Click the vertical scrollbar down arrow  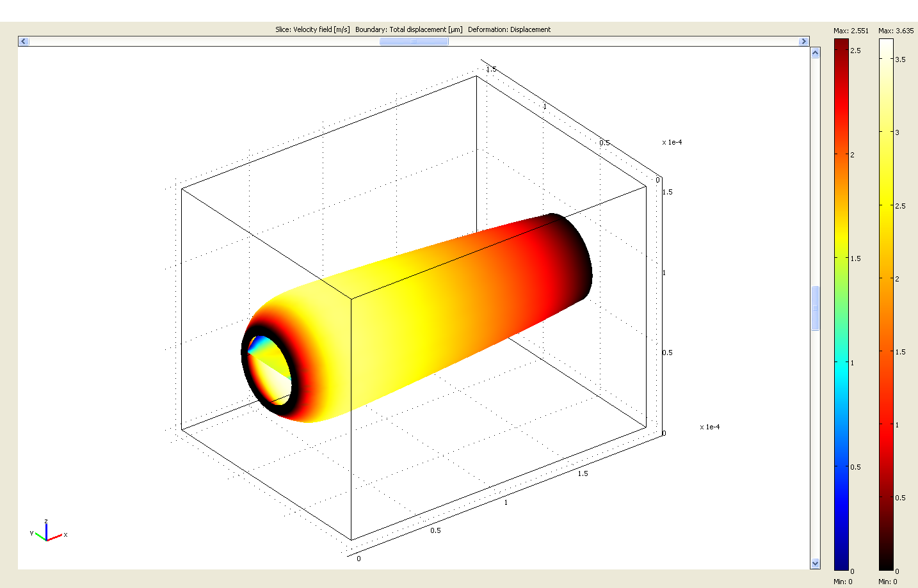coord(815,563)
